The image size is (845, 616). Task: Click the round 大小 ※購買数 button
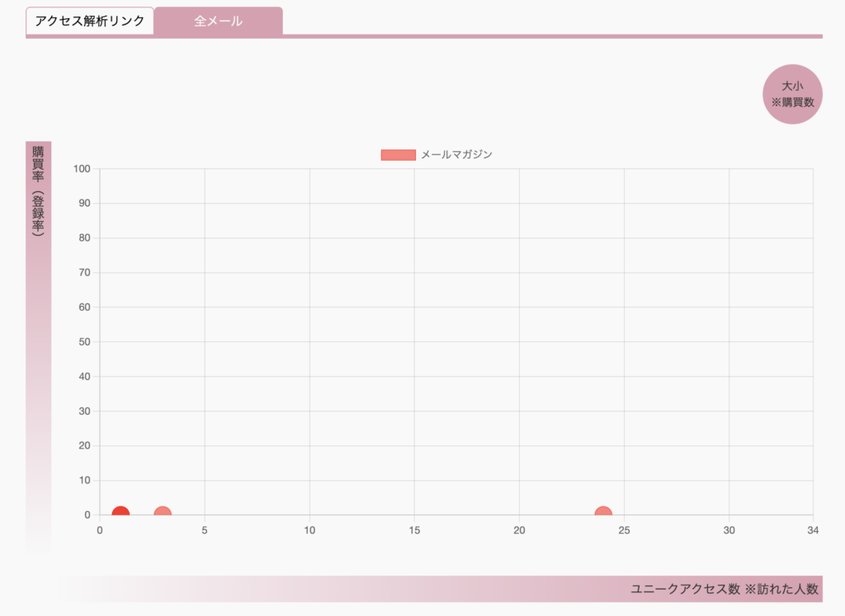coord(792,94)
